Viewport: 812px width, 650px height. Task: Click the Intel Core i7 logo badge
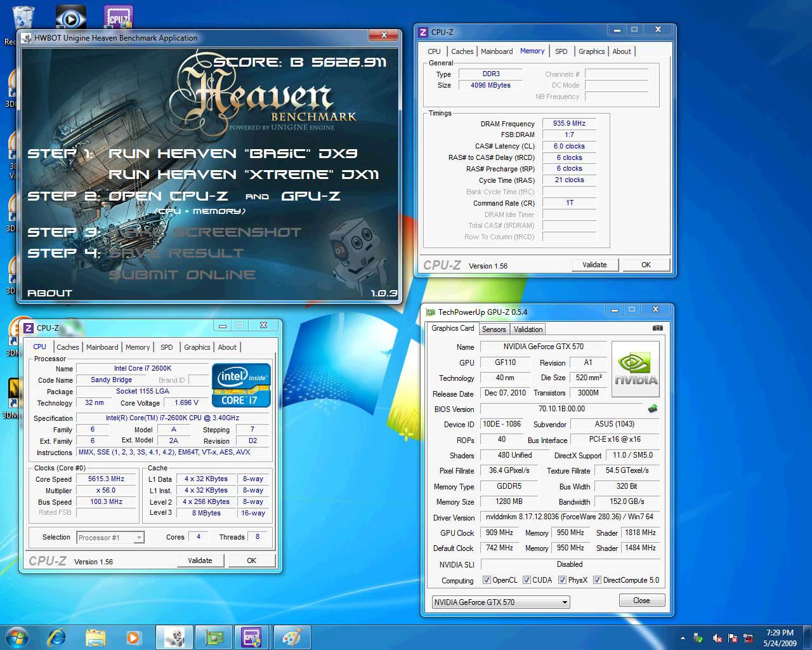[241, 385]
